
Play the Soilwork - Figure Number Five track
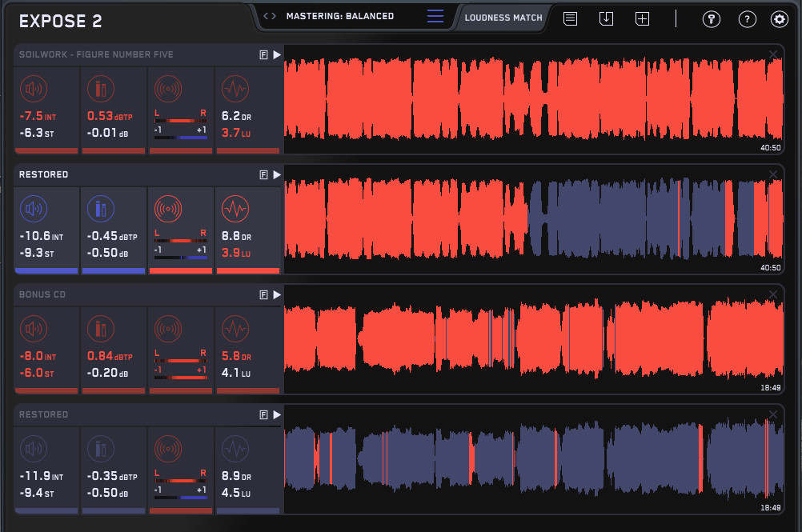(277, 54)
